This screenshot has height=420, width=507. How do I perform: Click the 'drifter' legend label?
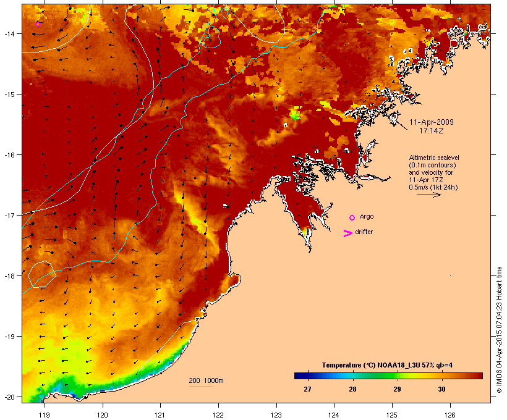tap(364, 232)
